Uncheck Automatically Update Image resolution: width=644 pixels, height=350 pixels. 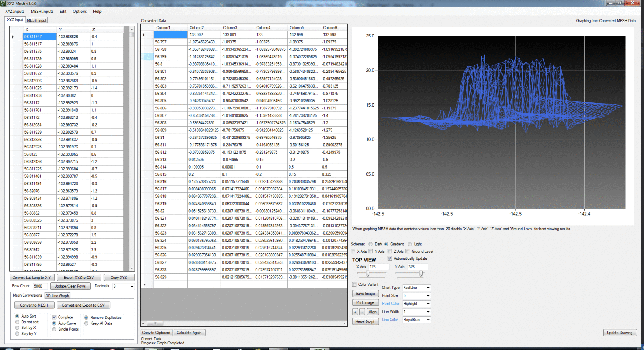tap(390, 258)
